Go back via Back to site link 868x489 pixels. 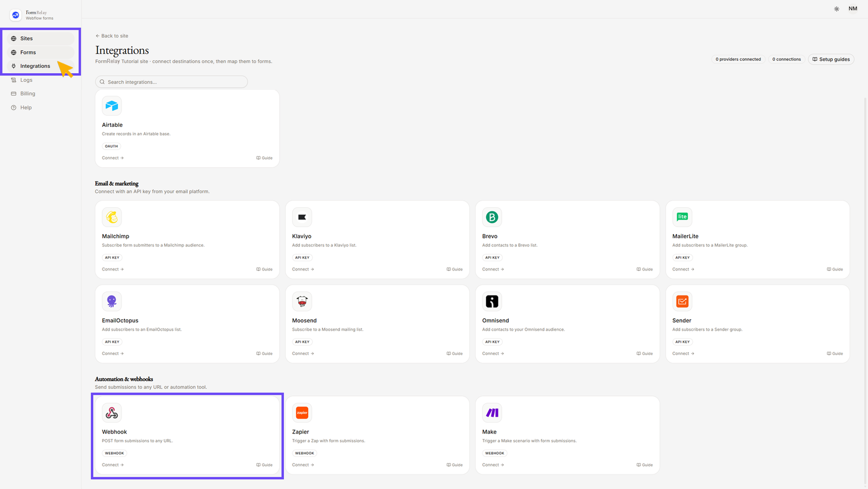[112, 36]
